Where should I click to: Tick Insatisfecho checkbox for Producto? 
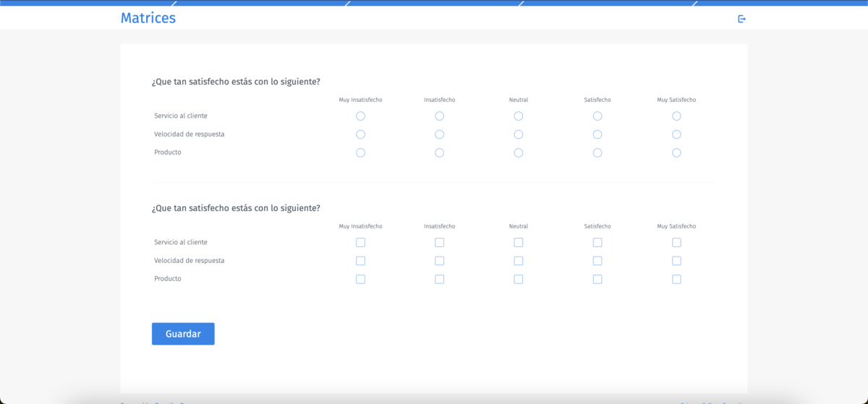tap(439, 279)
